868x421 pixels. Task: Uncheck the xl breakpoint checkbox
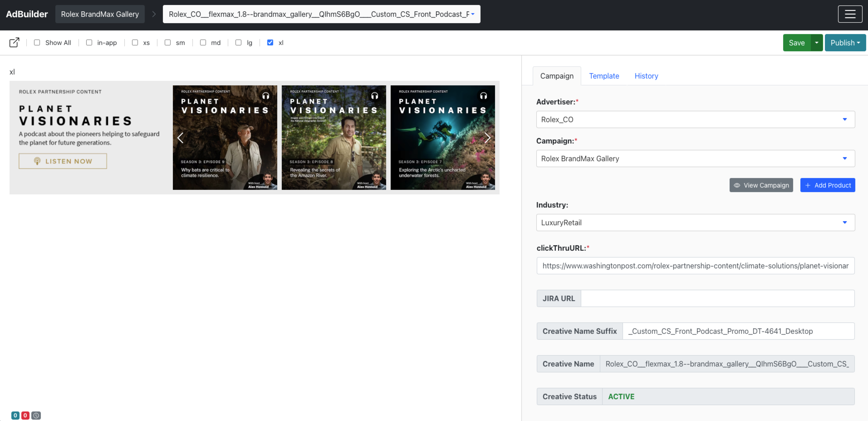[x=270, y=42]
